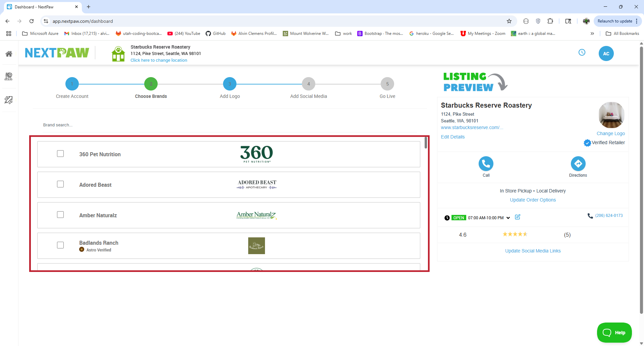Open the Microsoft Azure bookmark folder
The height and width of the screenshot is (346, 644).
[40, 34]
